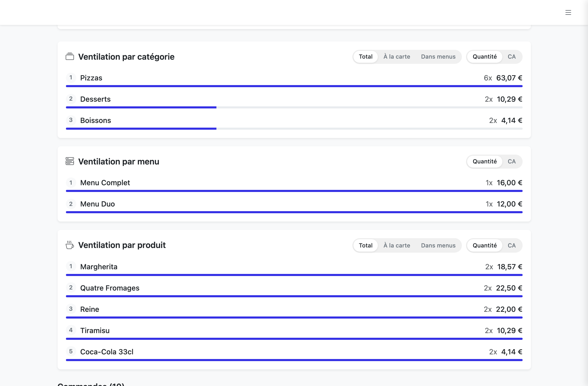This screenshot has height=386, width=588.
Task: Select À la carte in Ventilation par catégorie
Action: tap(397, 57)
